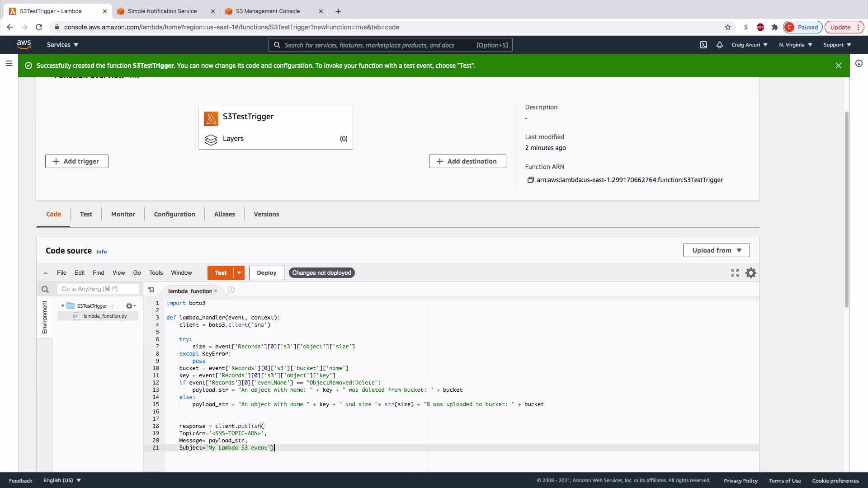Open AWS CloudShell icon in header

(703, 45)
